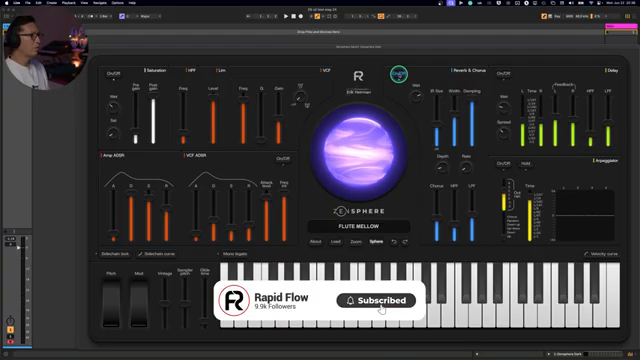
Task: Turn the Saturation Wet knob
Action: point(113,108)
